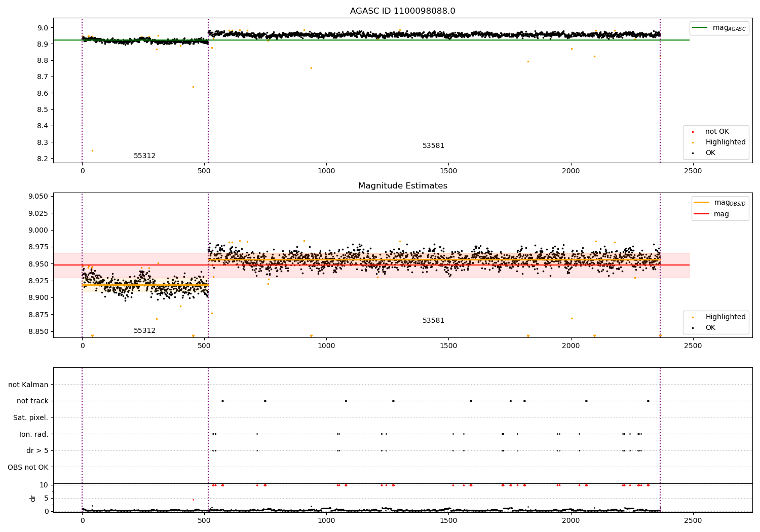Click the 'Ion. rad.' axis label
The image size is (760, 532).
tap(34, 434)
